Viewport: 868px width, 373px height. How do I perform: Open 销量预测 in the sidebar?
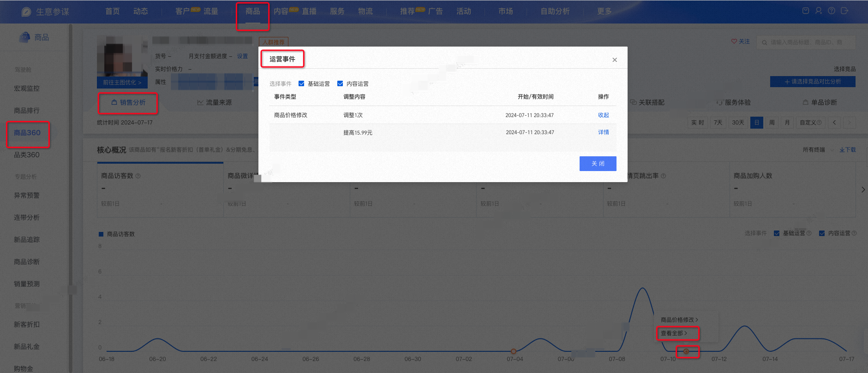click(27, 284)
